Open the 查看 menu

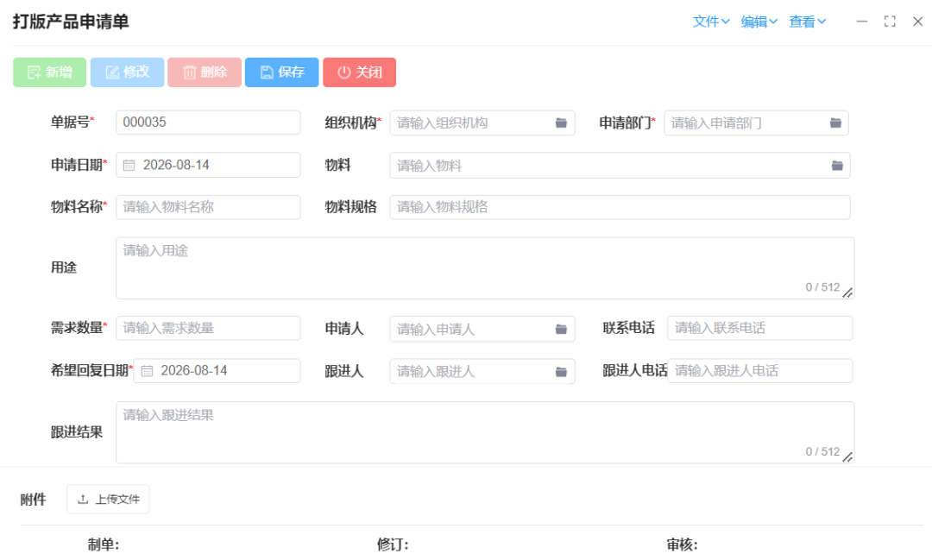coord(807,22)
